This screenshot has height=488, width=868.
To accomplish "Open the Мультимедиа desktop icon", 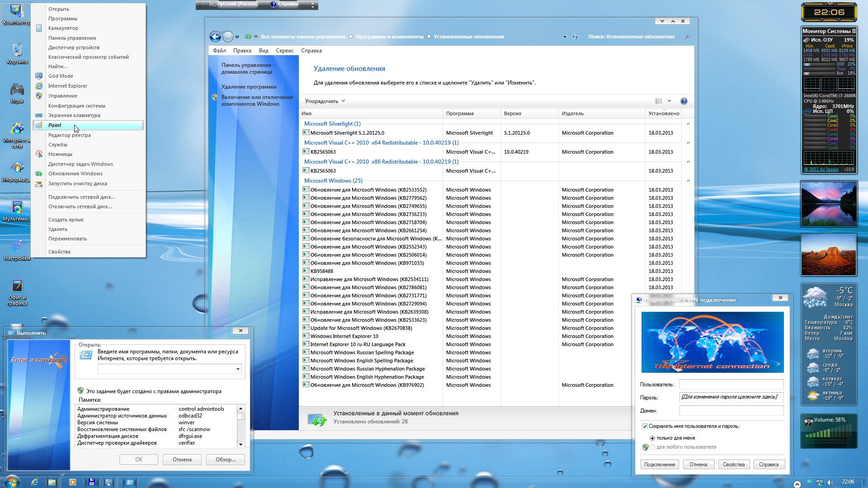I will coord(17,211).
